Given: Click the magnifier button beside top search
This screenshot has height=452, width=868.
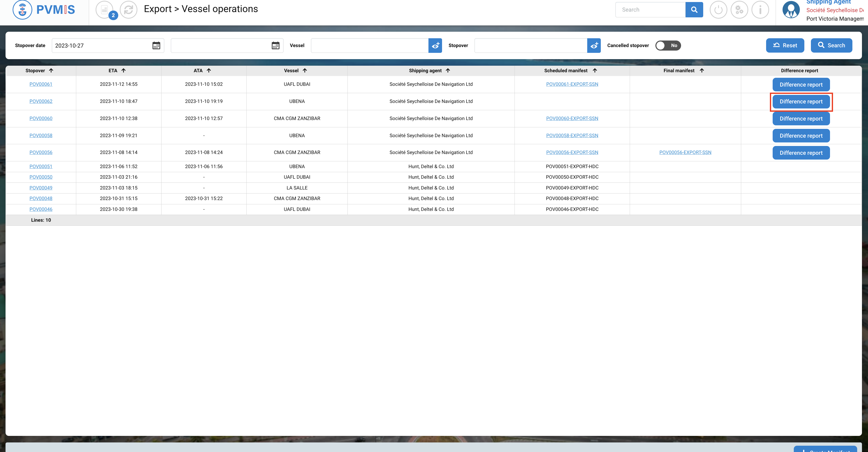Looking at the screenshot, I should click(x=694, y=10).
